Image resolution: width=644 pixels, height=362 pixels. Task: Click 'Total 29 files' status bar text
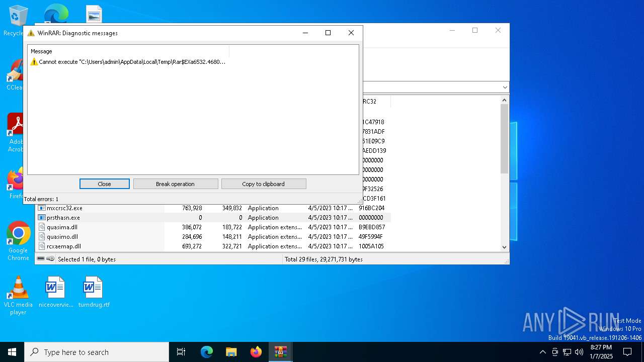324,259
